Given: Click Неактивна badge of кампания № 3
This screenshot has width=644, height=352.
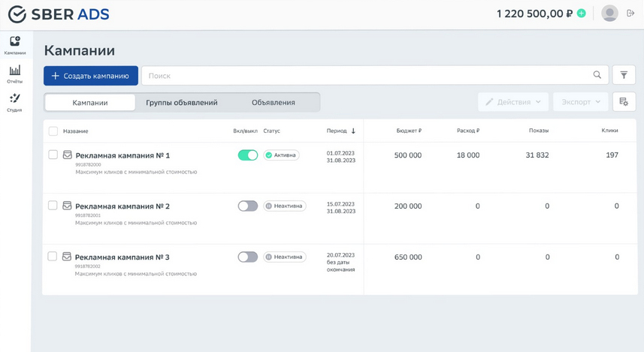Looking at the screenshot, I should click(x=285, y=257).
